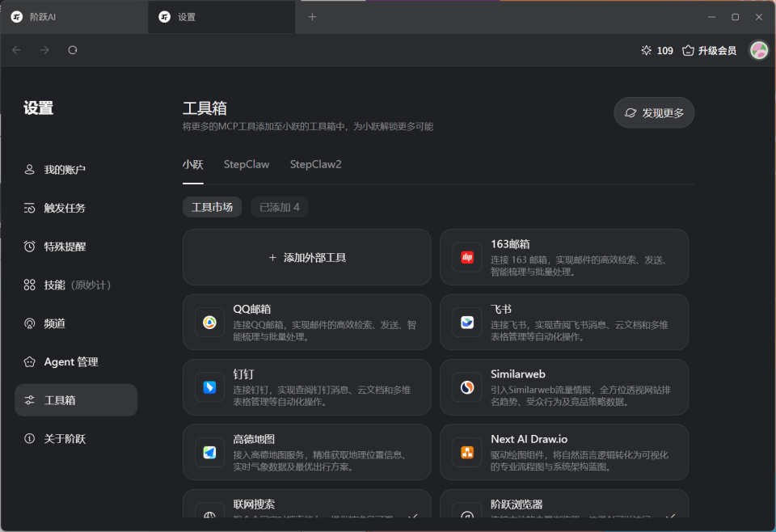776x532 pixels.
Task: Click the 设置 sidebar heading
Action: (38, 108)
